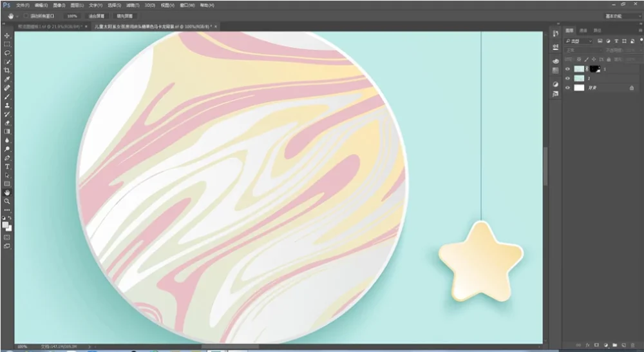644x352 pixels.
Task: Open the Adjustments panel icon
Action: click(x=555, y=84)
